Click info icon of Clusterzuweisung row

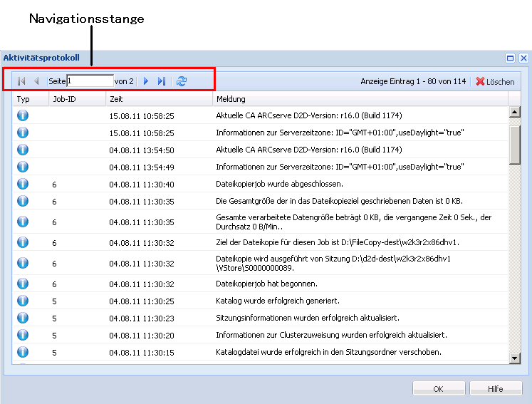pyautogui.click(x=23, y=335)
